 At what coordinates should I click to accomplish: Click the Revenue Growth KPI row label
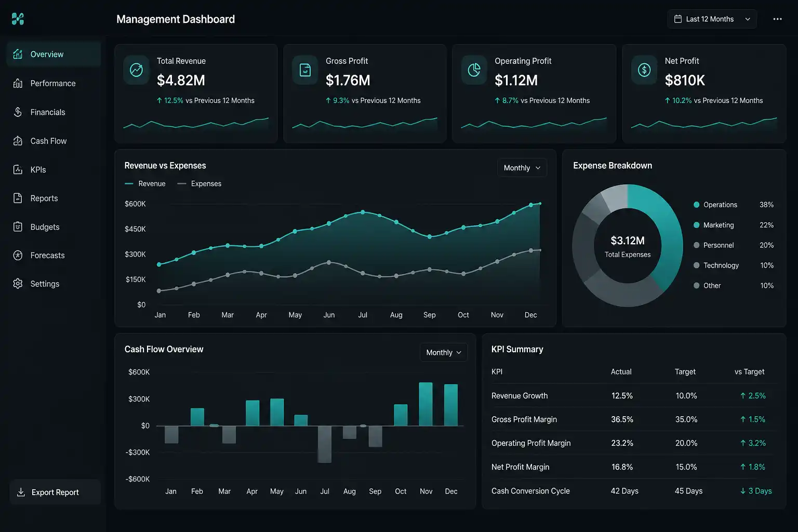click(520, 396)
